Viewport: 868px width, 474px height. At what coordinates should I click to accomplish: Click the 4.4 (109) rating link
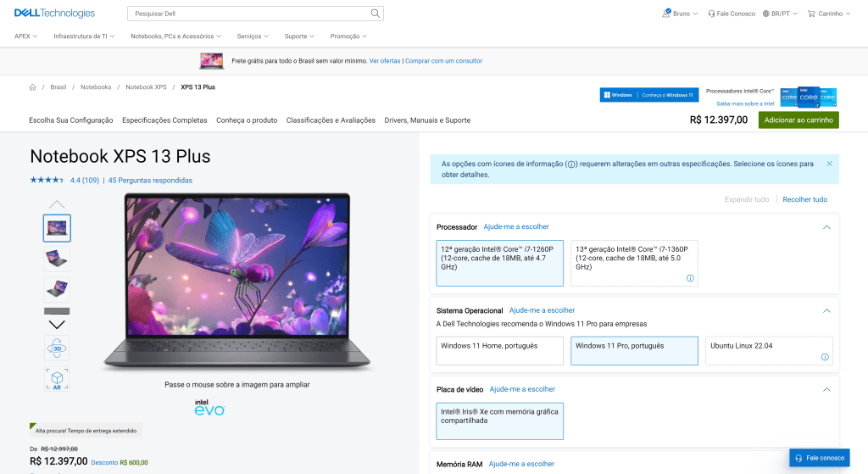pos(85,181)
